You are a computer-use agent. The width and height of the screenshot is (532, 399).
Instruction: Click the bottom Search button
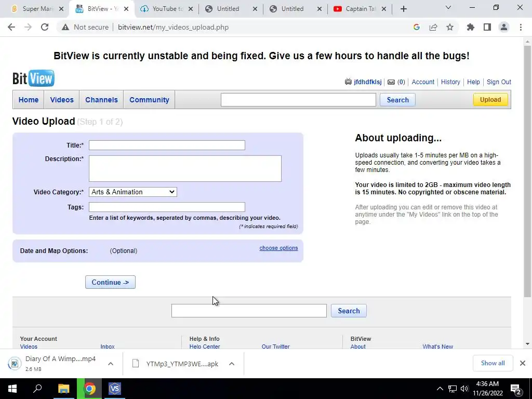349,311
